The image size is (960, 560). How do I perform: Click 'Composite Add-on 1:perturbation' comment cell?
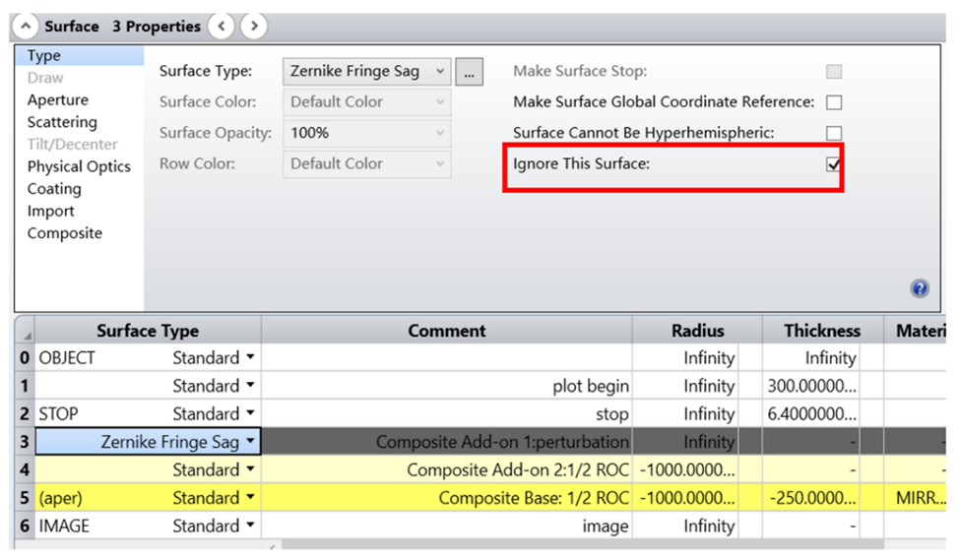pos(447,441)
